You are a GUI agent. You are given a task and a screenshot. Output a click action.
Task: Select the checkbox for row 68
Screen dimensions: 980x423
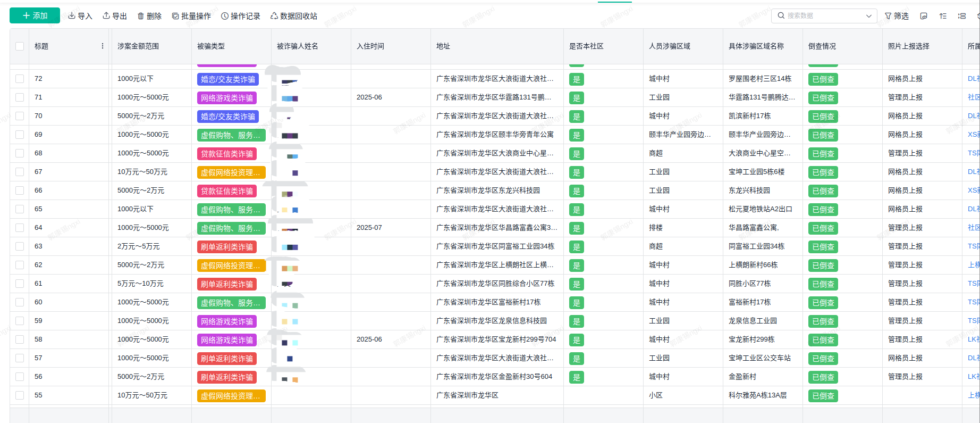tap(20, 153)
